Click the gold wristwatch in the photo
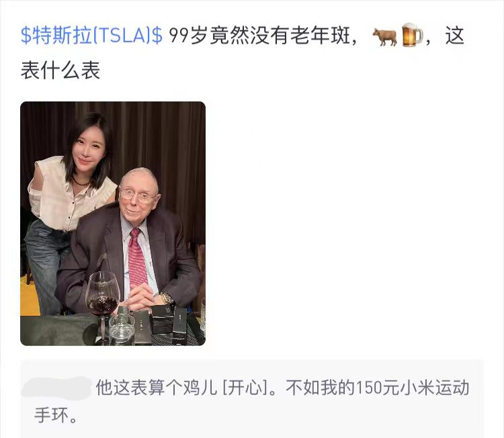 [167, 298]
